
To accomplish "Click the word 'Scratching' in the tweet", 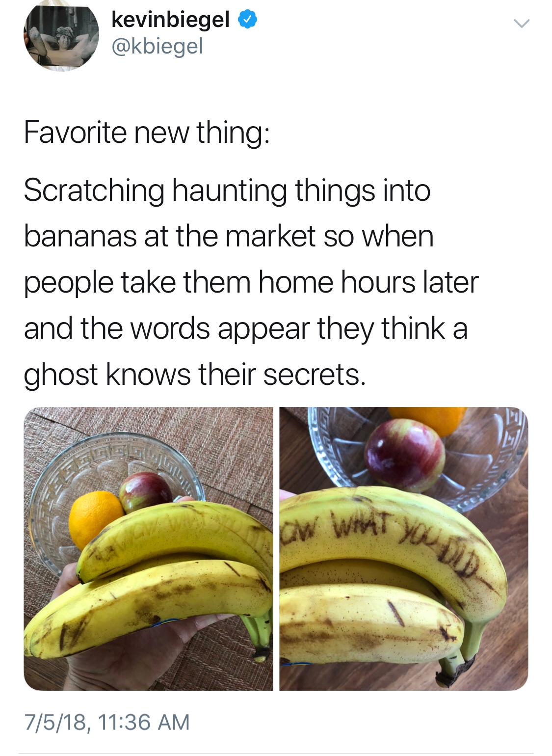I will (x=94, y=191).
